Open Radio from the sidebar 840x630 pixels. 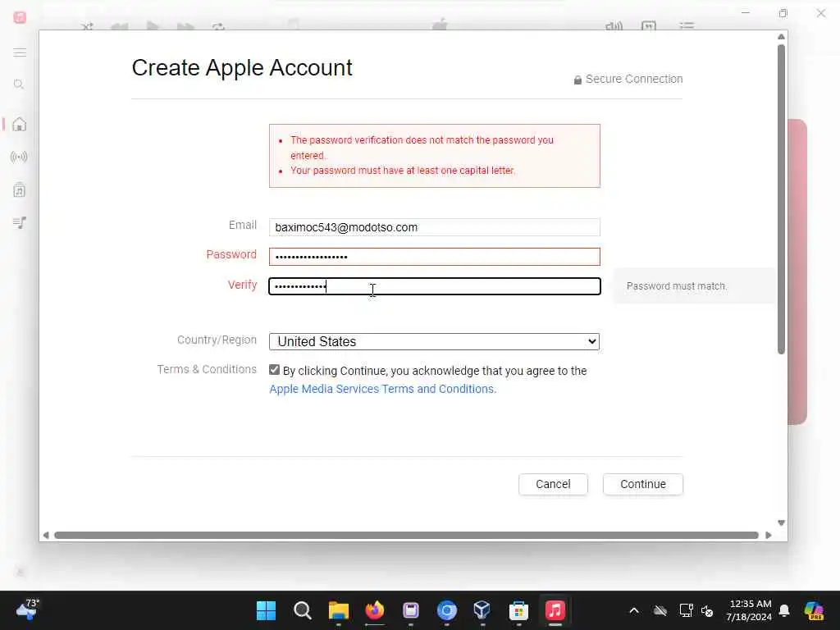pos(20,157)
